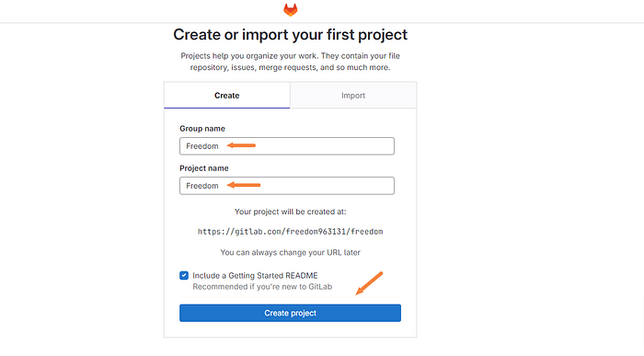Image resolution: width=644 pixels, height=356 pixels.
Task: Click the orange arrow in Group name field
Action: pos(241,145)
